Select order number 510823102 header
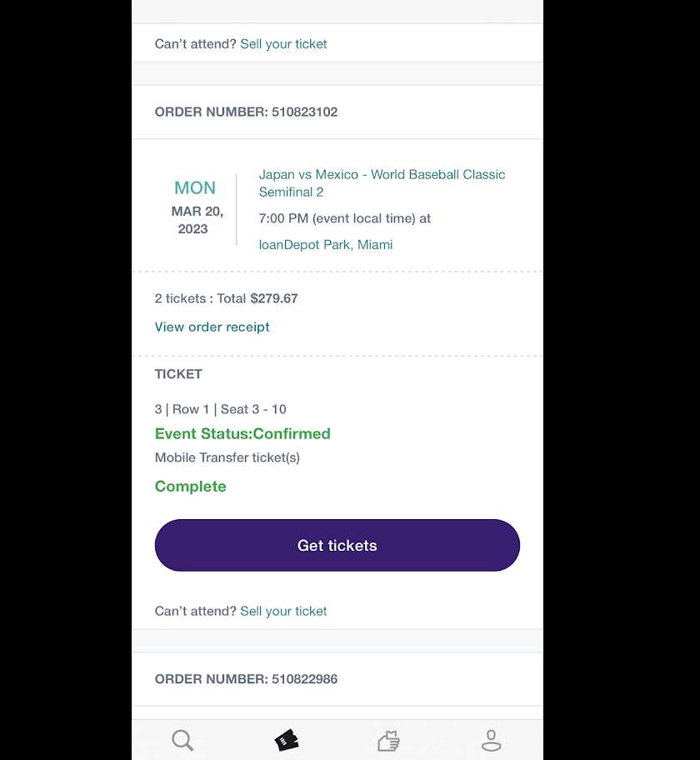Viewport: 700px width, 760px height. pyautogui.click(x=246, y=112)
